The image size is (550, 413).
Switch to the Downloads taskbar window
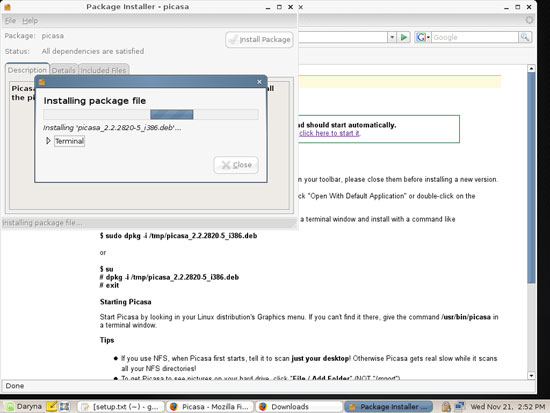pyautogui.click(x=299, y=407)
